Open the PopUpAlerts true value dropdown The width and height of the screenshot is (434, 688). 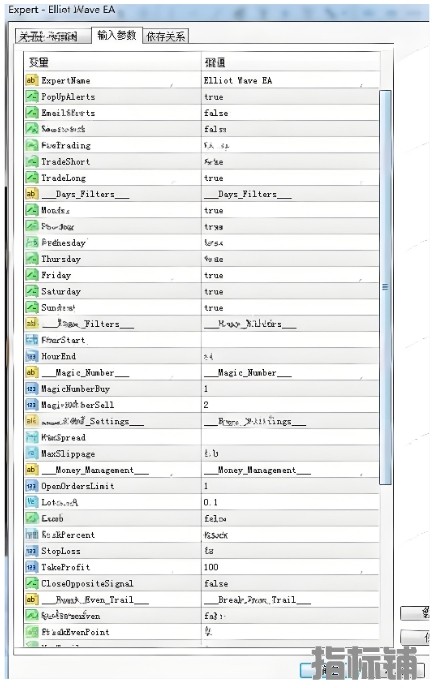coord(290,97)
